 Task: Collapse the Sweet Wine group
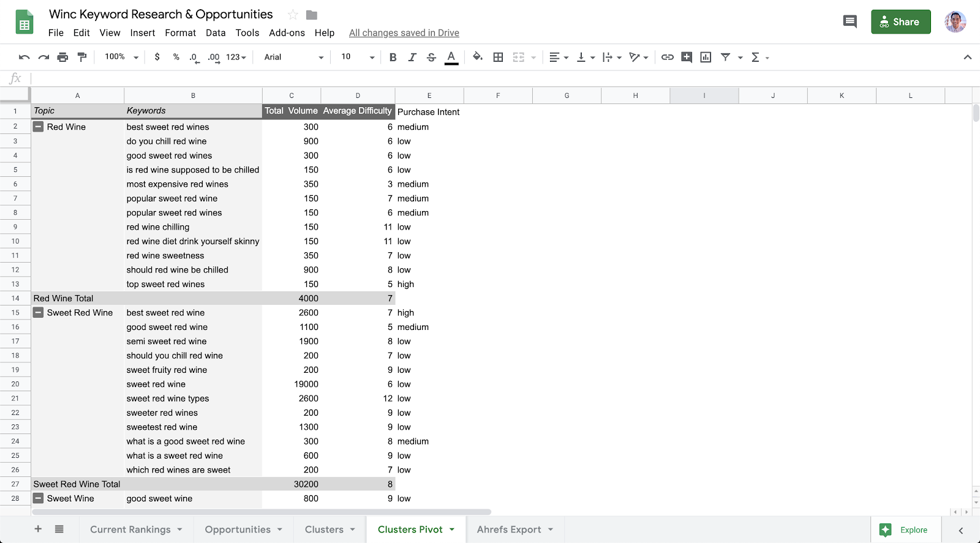[38, 498]
